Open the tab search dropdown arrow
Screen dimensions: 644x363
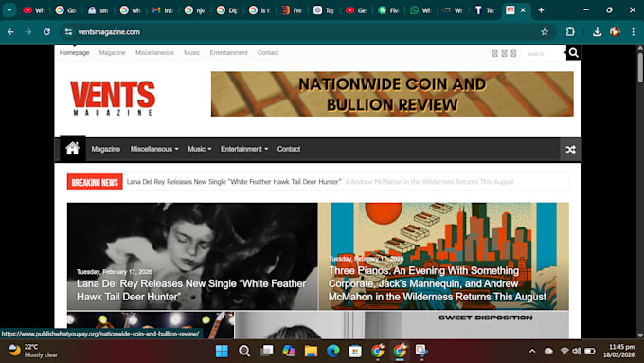pyautogui.click(x=9, y=10)
